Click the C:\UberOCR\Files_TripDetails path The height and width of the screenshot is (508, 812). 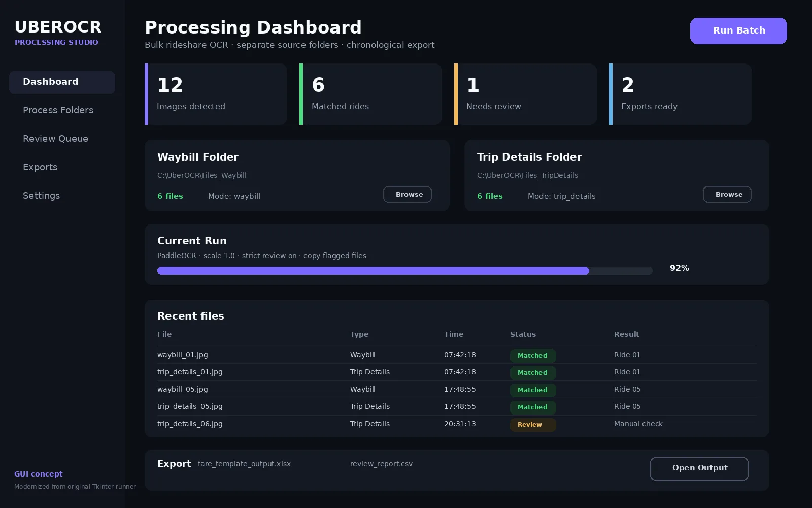[527, 175]
